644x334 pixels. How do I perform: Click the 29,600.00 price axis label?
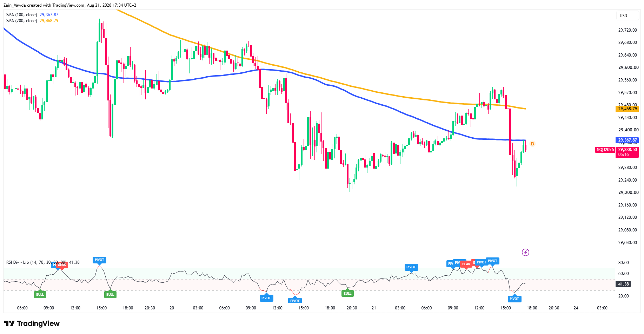[x=628, y=67]
